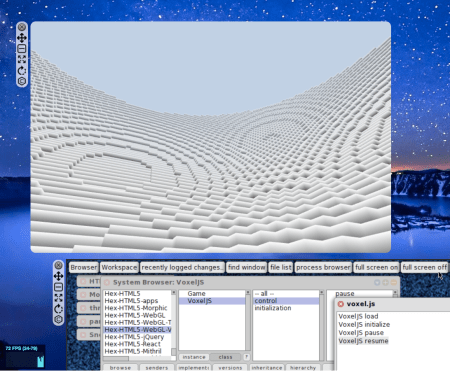Select Hex-HTML5-React category

[137, 344]
